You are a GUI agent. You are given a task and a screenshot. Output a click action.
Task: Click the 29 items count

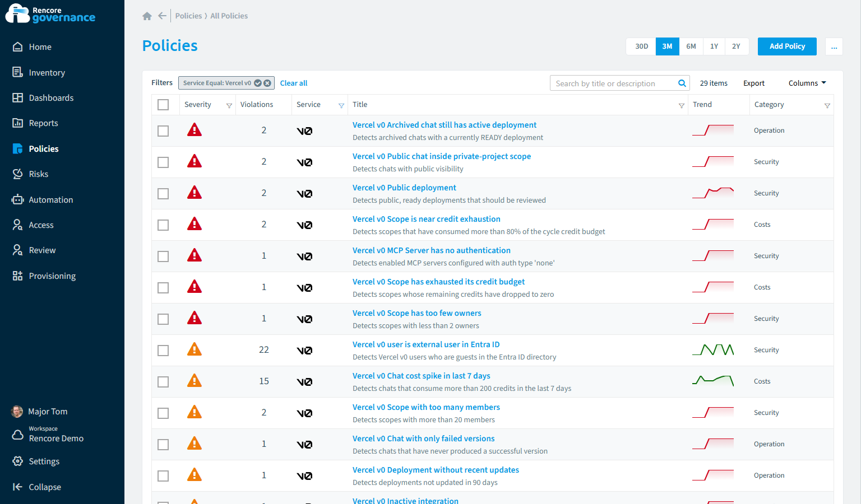[714, 83]
